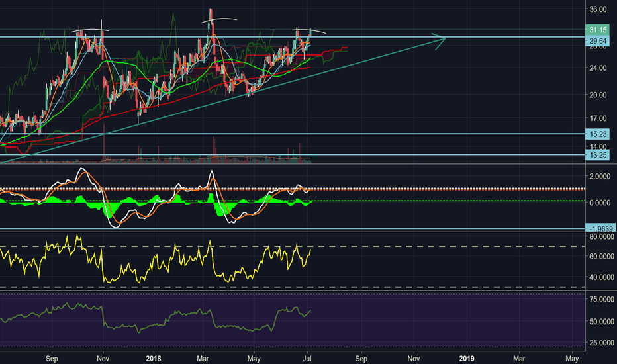Click the 36.00 price axis value
Image resolution: width=617 pixels, height=364 pixels.
598,9
